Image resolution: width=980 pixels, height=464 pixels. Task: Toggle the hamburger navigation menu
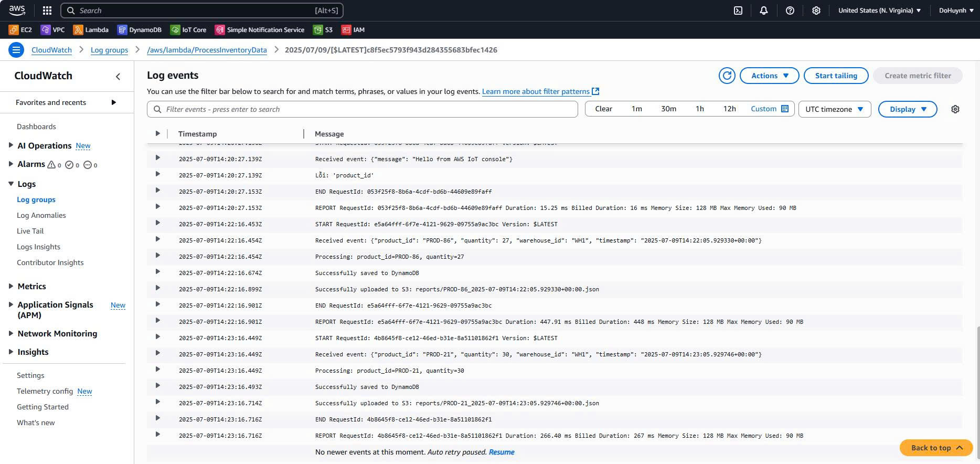16,50
